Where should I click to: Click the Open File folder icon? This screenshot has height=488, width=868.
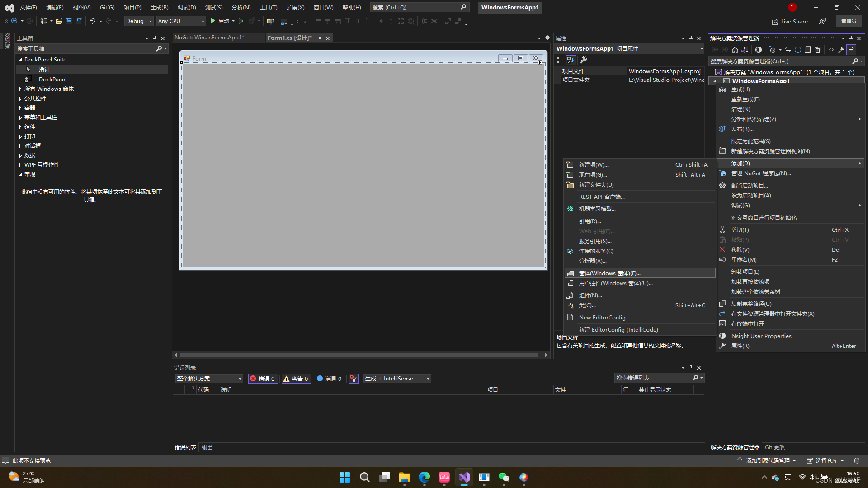tap(59, 21)
